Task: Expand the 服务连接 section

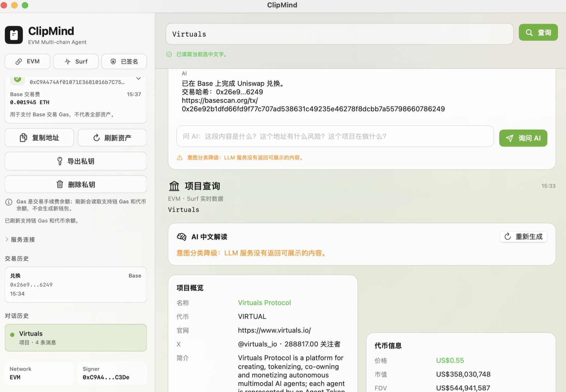Action: [x=20, y=240]
